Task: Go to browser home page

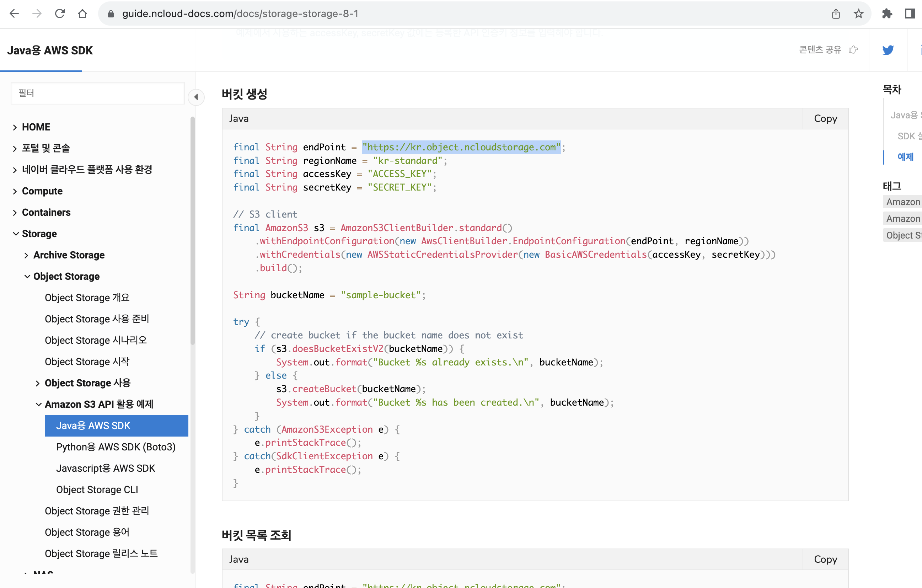Action: click(x=82, y=14)
